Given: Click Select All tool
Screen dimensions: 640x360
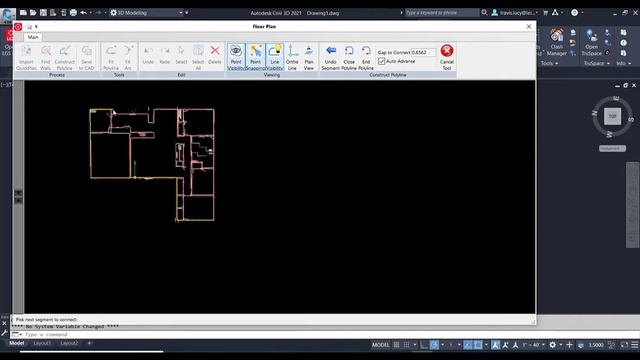Looking at the screenshot, I should click(198, 57).
